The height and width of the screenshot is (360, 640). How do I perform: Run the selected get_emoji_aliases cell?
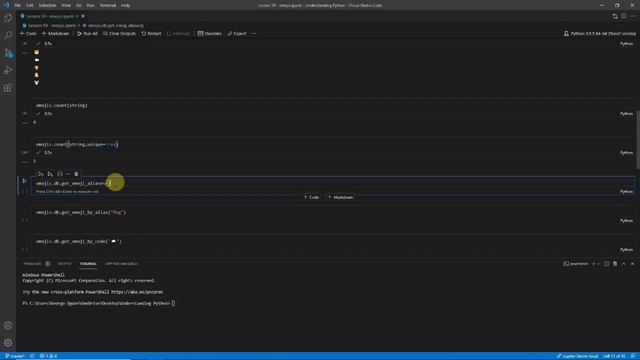(24, 181)
